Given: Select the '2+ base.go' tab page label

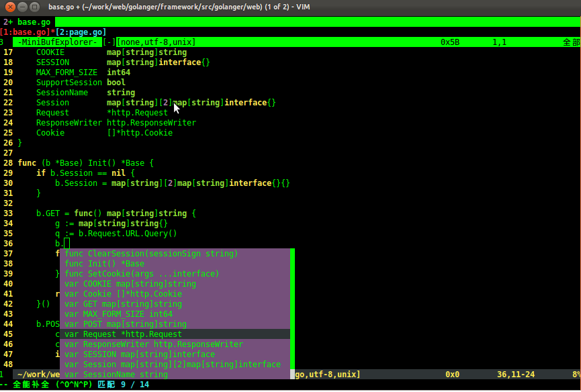Looking at the screenshot, I should 27,22.
